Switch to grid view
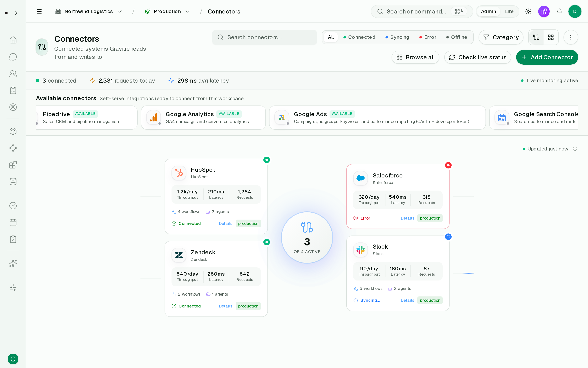Image resolution: width=588 pixels, height=368 pixels. click(x=551, y=37)
